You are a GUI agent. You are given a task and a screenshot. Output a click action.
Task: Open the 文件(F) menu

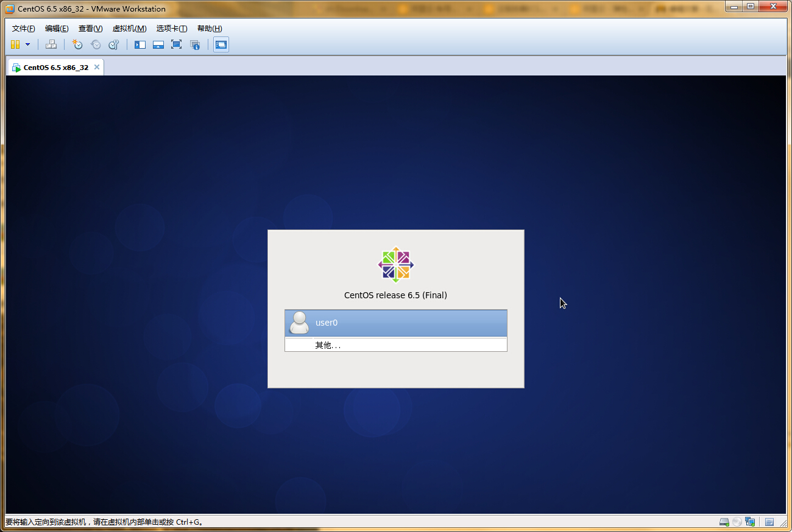coord(24,29)
